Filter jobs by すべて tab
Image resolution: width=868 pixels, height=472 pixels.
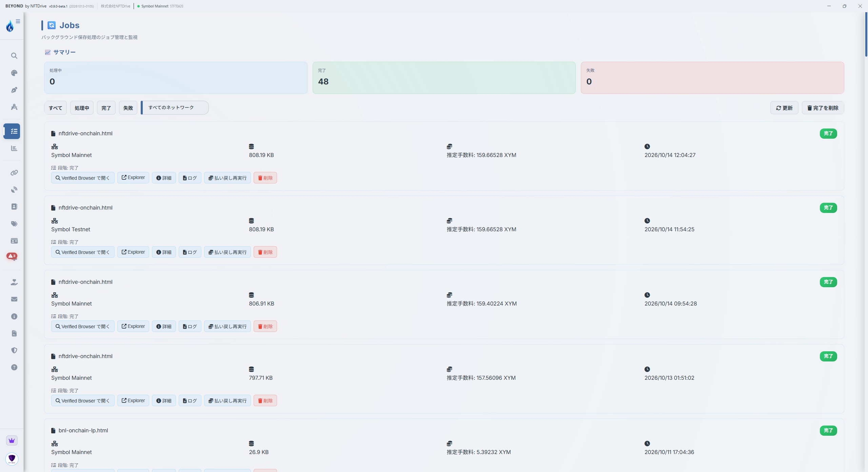click(x=55, y=108)
